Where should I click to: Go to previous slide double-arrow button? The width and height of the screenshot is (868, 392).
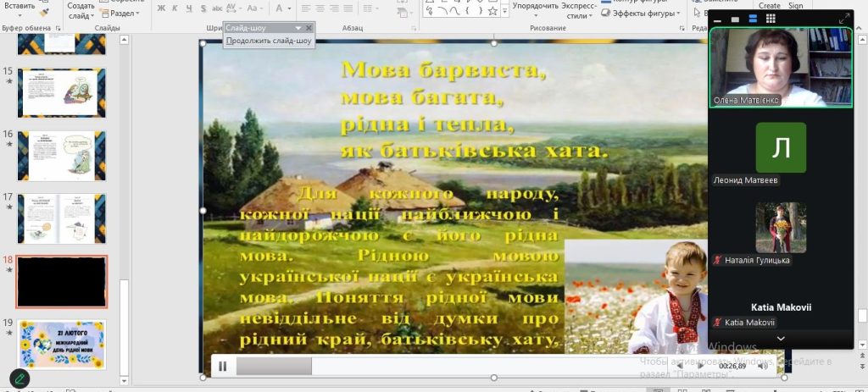point(862,356)
